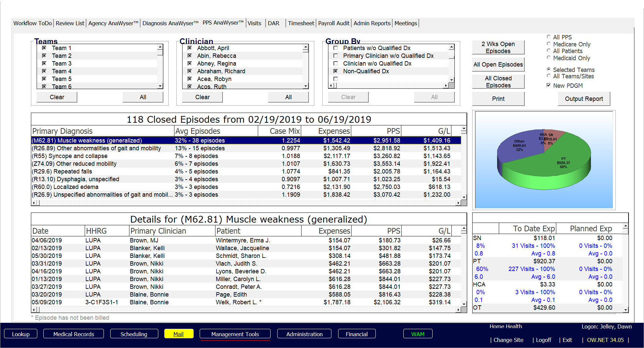644x348 pixels.
Task: Check Patients w/o Qualified Dx
Action: tap(335, 48)
